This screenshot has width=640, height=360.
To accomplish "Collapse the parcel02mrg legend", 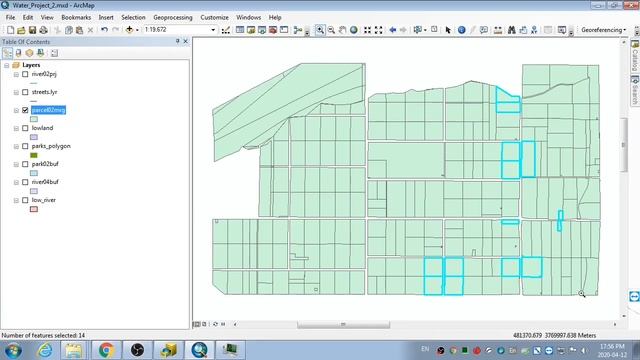I will [16, 110].
